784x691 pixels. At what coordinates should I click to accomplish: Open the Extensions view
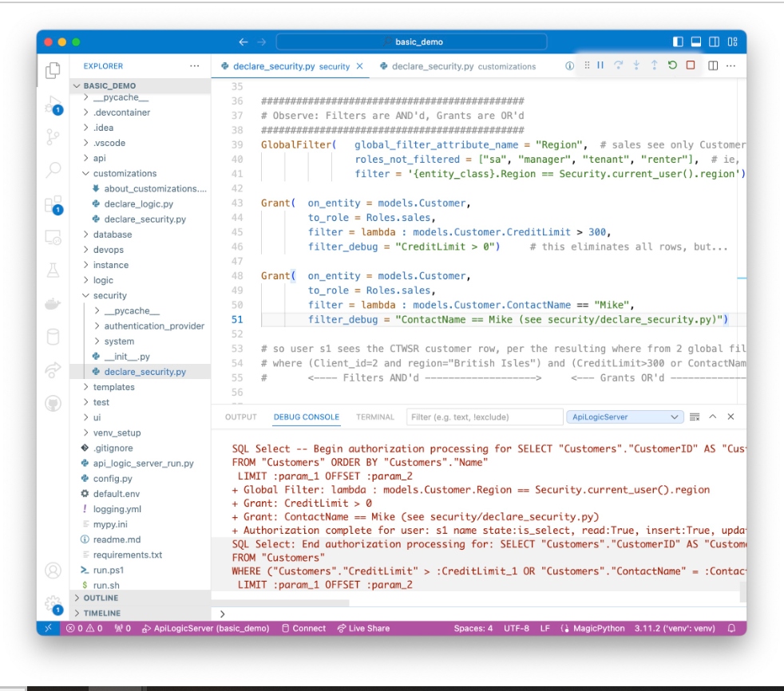point(53,204)
